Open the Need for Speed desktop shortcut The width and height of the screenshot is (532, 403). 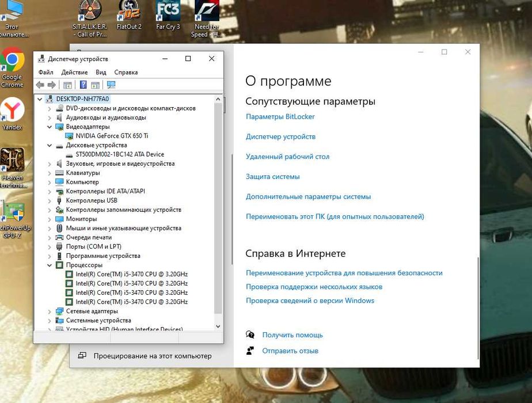pos(207,18)
